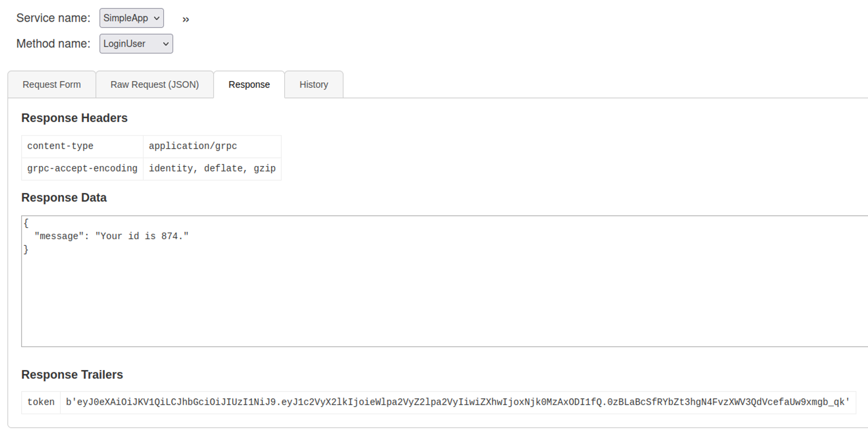Viewport: 868px width, 437px height.
Task: Click the Method name label
Action: pyautogui.click(x=53, y=44)
